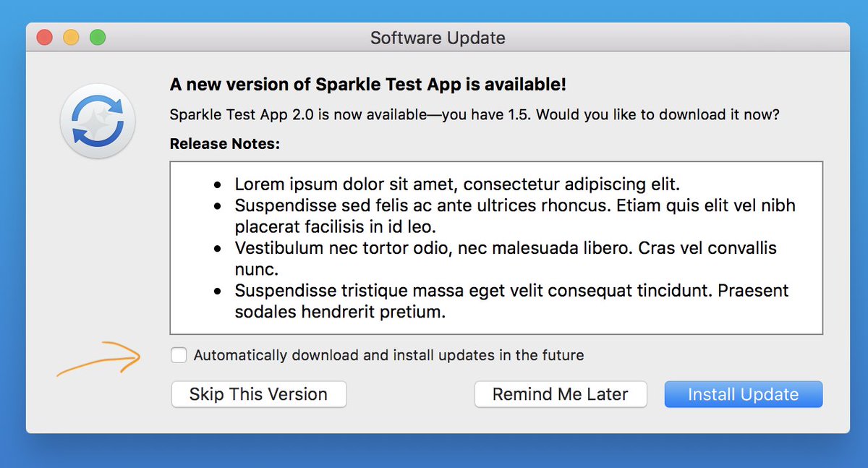Select Skip This Version button
This screenshot has width=868, height=468.
tap(259, 394)
